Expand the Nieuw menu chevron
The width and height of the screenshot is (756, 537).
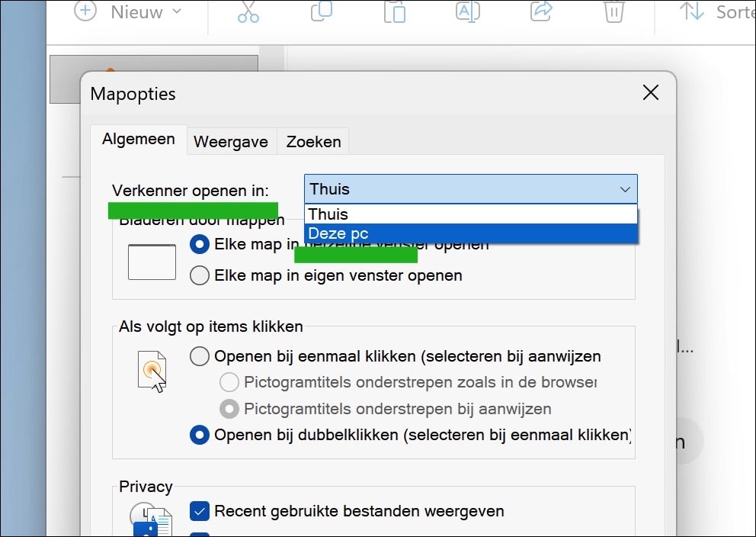point(174,12)
